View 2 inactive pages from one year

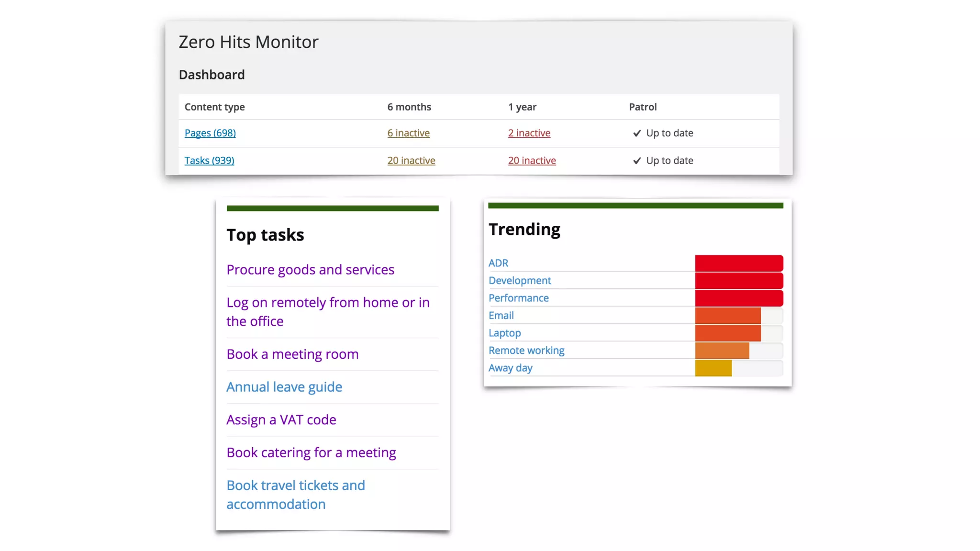[x=529, y=133]
